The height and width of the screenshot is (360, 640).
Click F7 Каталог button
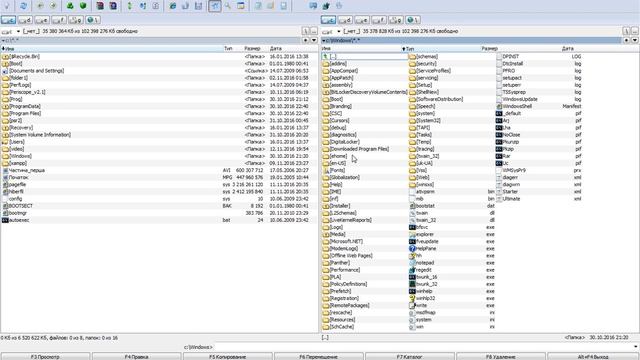coord(409,357)
